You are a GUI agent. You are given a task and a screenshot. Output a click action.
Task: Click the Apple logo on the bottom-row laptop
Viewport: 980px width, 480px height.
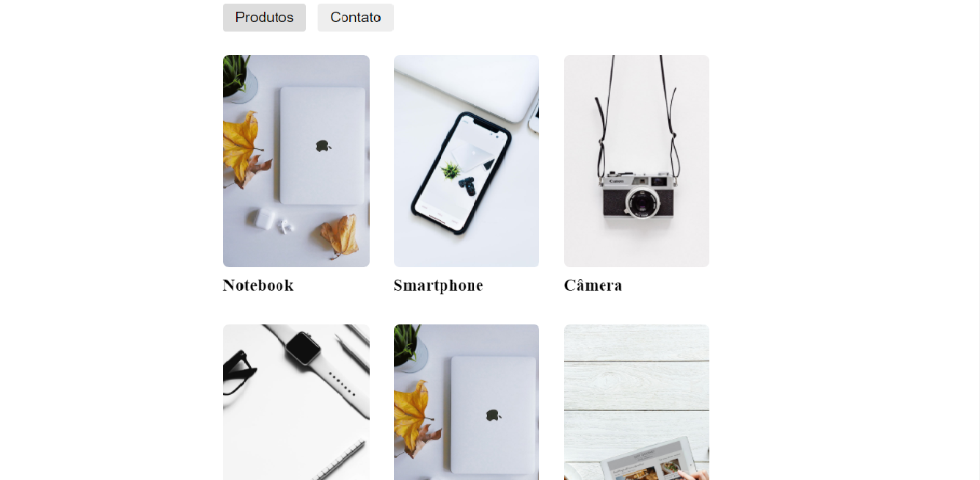tap(494, 415)
